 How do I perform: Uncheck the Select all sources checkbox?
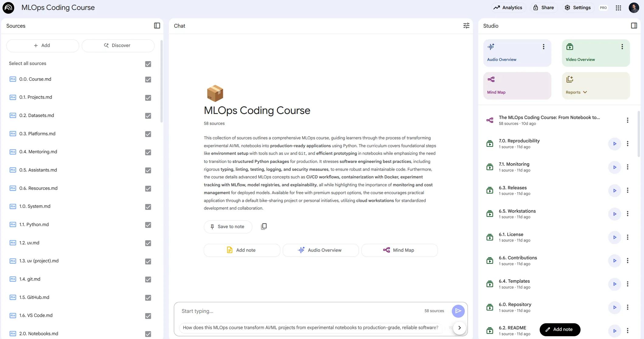[148, 64]
